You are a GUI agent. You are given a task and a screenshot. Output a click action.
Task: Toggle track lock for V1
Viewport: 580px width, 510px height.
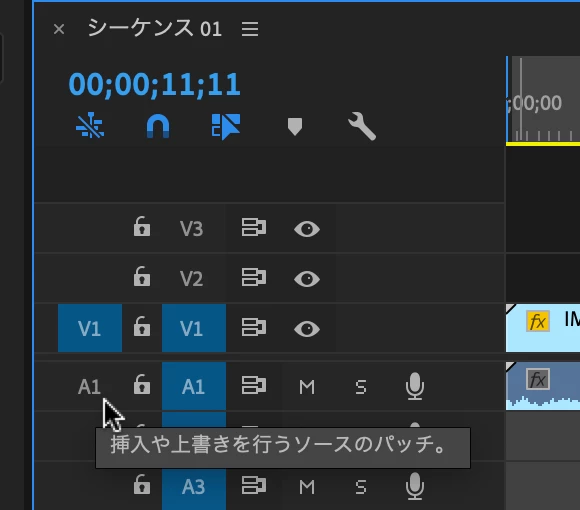click(142, 327)
